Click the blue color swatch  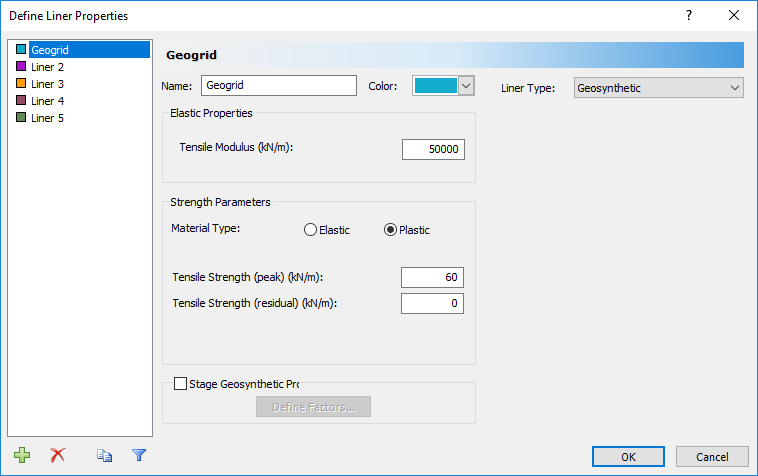435,87
